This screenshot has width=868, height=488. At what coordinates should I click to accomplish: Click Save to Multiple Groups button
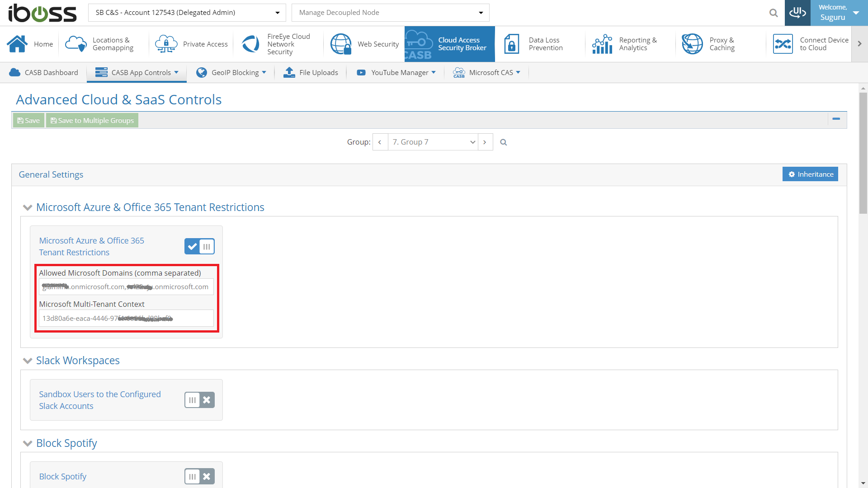point(92,120)
